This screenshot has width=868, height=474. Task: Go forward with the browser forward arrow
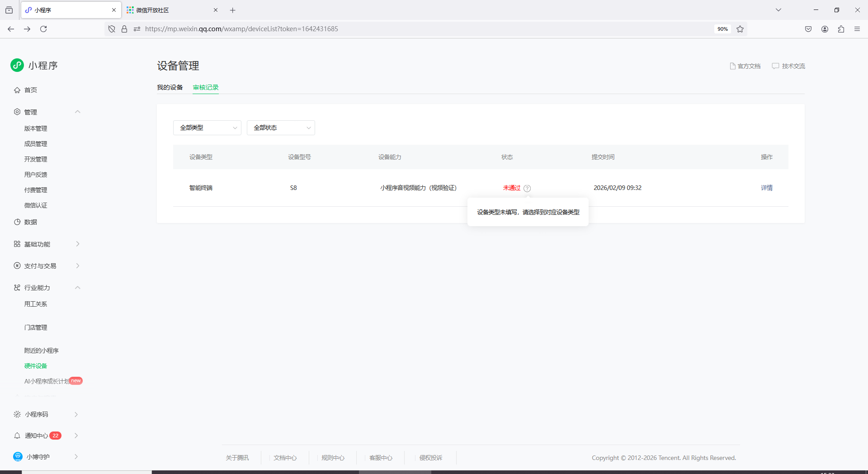tap(27, 29)
